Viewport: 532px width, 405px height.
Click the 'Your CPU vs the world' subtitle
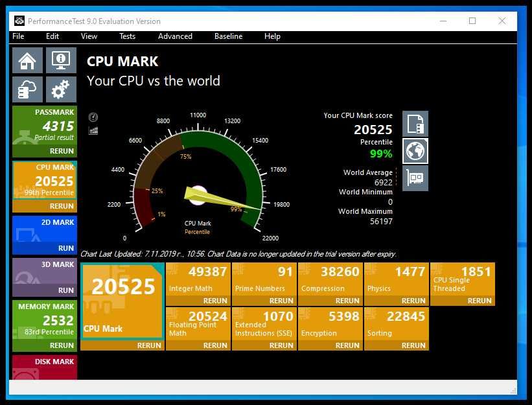pyautogui.click(x=154, y=81)
